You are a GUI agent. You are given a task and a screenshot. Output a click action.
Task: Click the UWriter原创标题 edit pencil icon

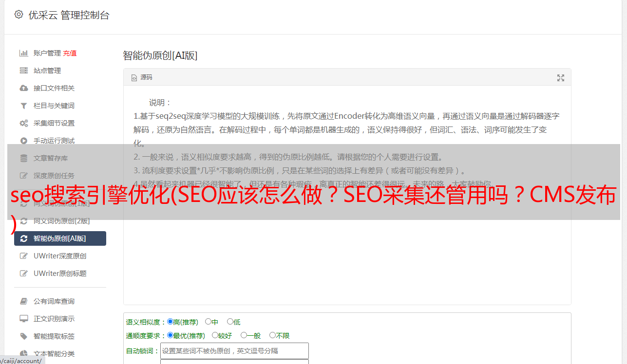[23, 273]
